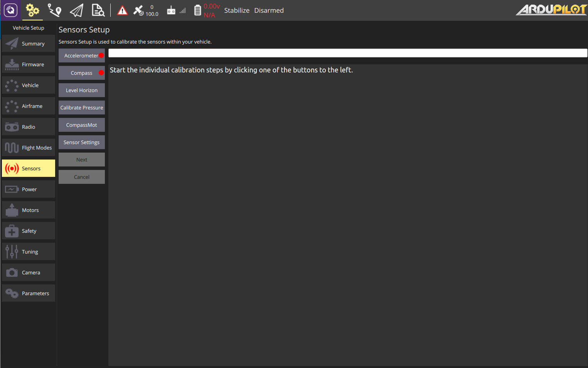Screen dimensions: 588x368
Task: Click the 'Vehicle Setup' sidebar heading
Action: click(29, 28)
